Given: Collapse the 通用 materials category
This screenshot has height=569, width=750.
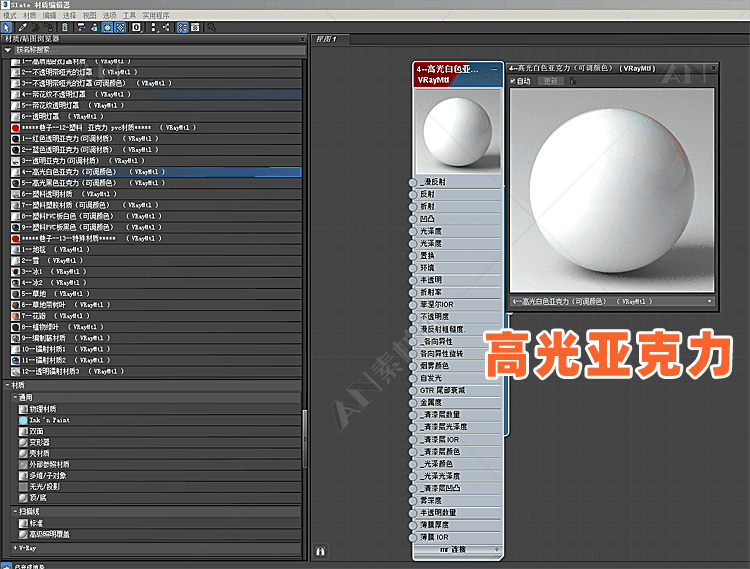Looking at the screenshot, I should pos(16,397).
